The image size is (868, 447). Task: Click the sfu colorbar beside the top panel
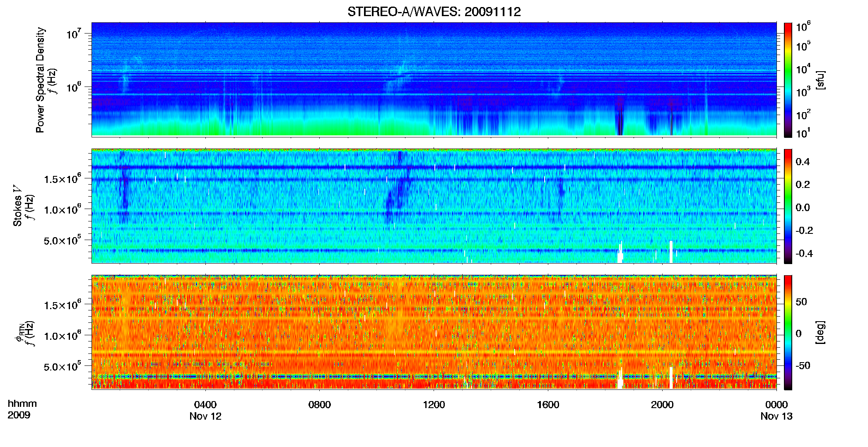pyautogui.click(x=788, y=80)
